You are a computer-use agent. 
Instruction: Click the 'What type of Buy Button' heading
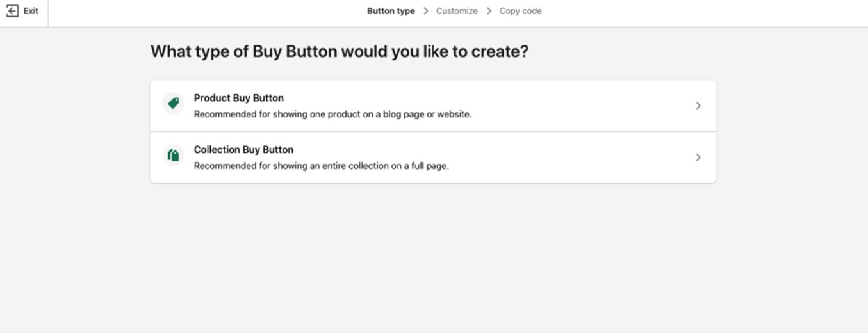[x=339, y=51]
